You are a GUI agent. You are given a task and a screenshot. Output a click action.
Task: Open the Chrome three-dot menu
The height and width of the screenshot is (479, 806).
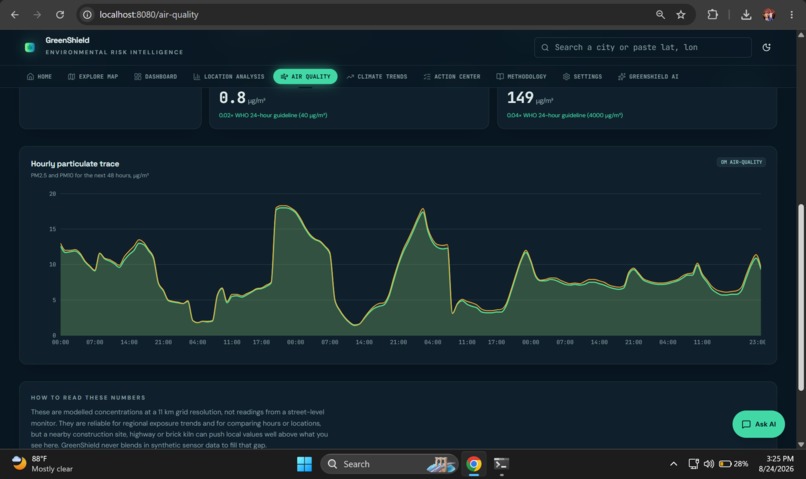pyautogui.click(x=792, y=14)
